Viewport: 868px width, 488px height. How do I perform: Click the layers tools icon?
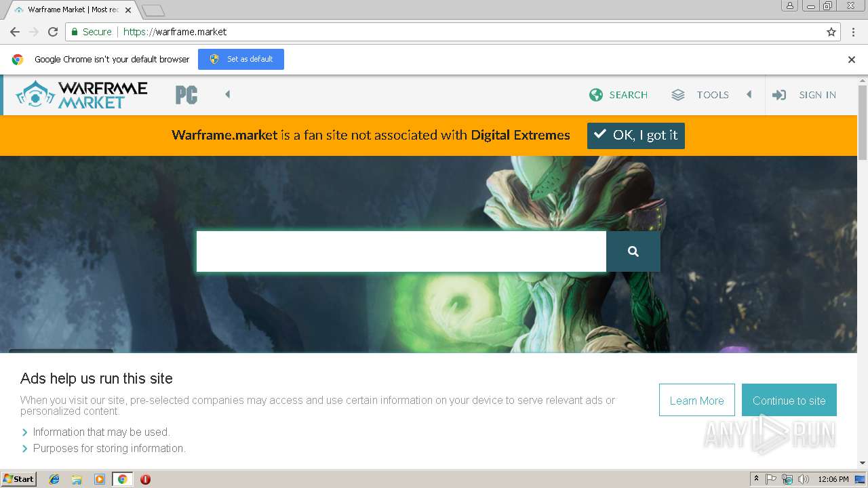coord(678,95)
